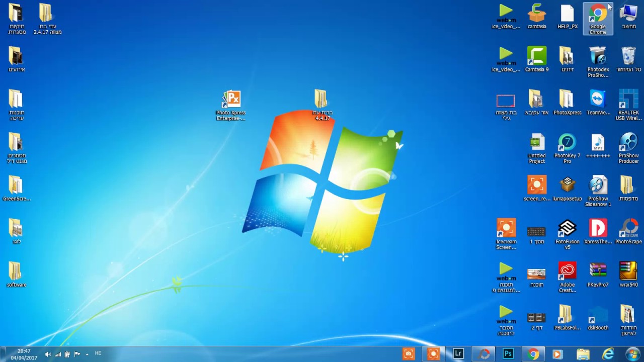Launch Icecream Screen Recorder desktop shortcut

point(506,234)
